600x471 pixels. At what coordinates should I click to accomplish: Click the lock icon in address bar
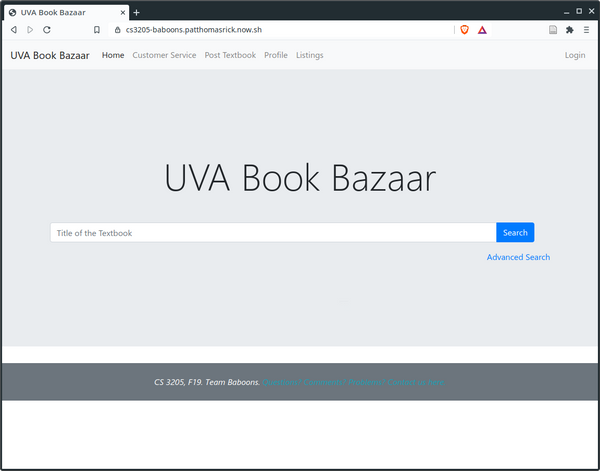click(x=117, y=30)
